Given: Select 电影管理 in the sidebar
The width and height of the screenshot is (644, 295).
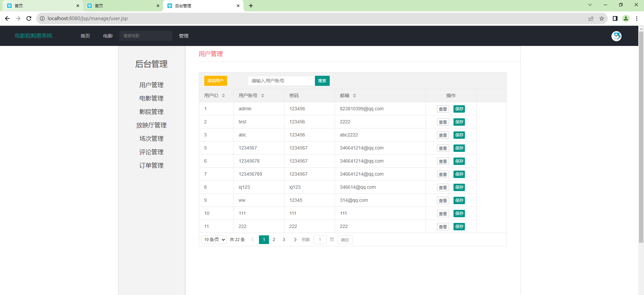Looking at the screenshot, I should click(152, 98).
